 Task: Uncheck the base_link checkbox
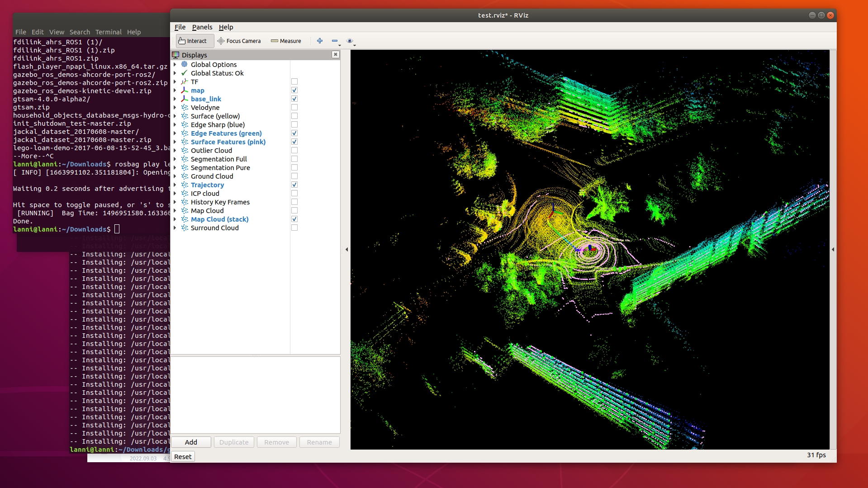(x=294, y=99)
